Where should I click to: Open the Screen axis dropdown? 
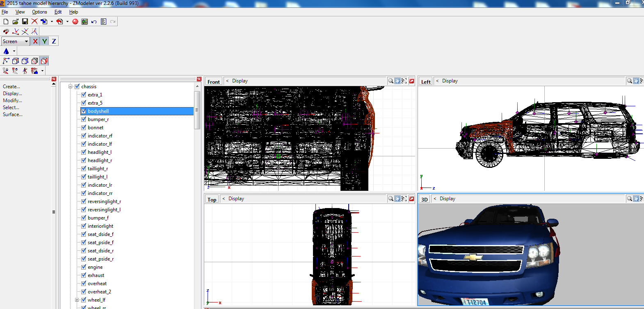tap(26, 41)
